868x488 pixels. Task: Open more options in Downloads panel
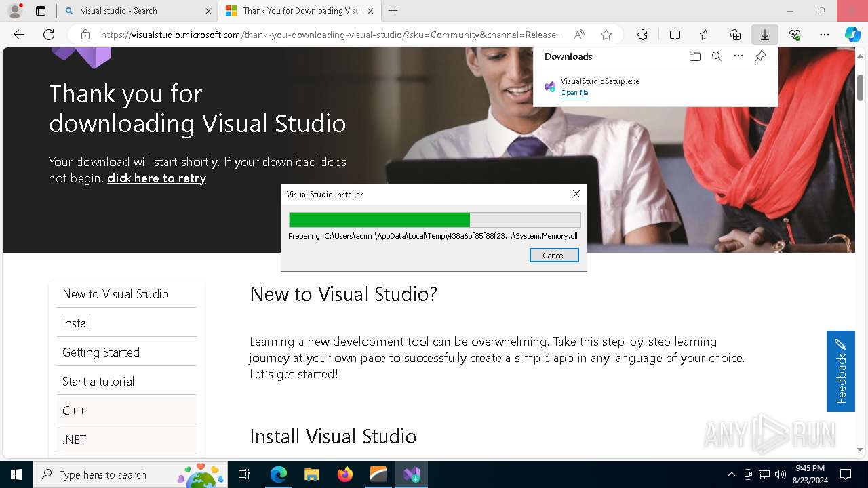pyautogui.click(x=738, y=56)
